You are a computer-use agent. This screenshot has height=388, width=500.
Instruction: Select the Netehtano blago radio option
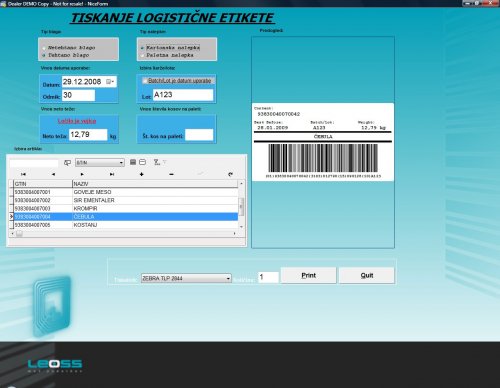[44, 48]
